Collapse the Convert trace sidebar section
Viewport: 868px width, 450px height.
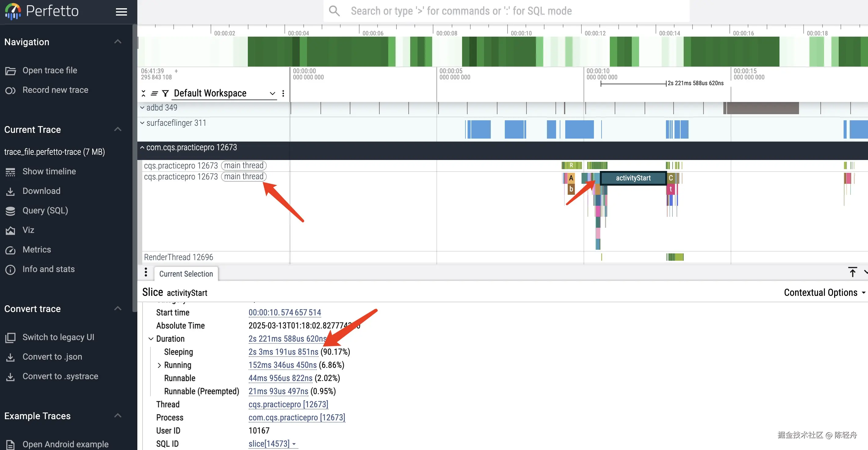pyautogui.click(x=118, y=308)
